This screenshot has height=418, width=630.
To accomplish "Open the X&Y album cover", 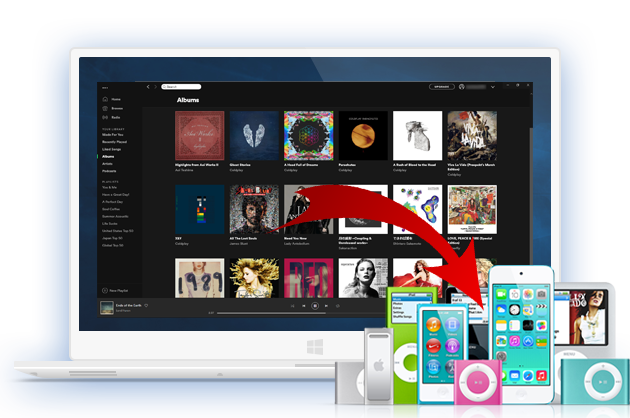I will [200, 209].
